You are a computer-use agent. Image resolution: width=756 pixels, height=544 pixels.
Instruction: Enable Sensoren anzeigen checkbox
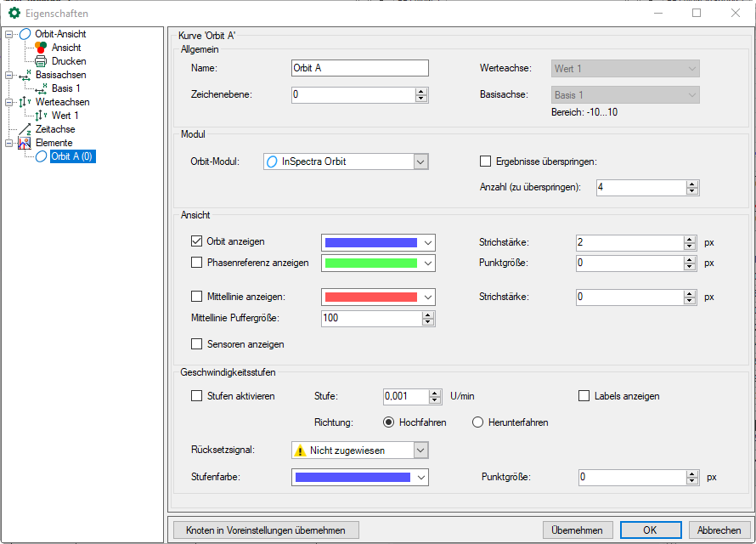coord(197,344)
